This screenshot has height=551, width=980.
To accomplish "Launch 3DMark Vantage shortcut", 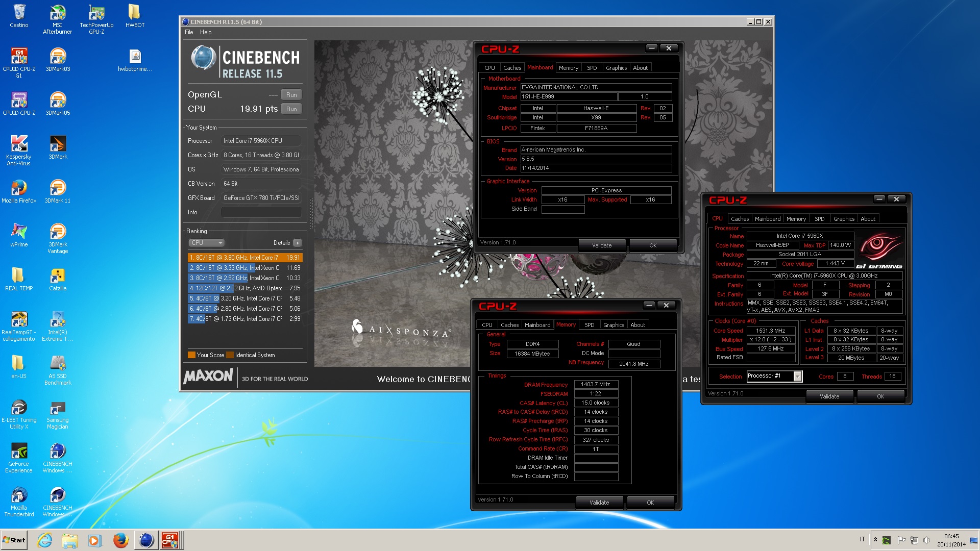I will pos(58,239).
